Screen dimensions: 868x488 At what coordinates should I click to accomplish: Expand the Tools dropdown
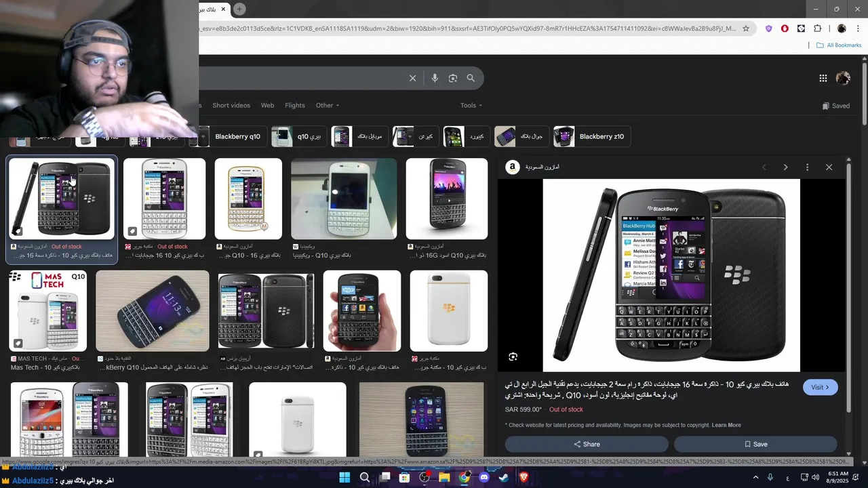[x=471, y=105]
